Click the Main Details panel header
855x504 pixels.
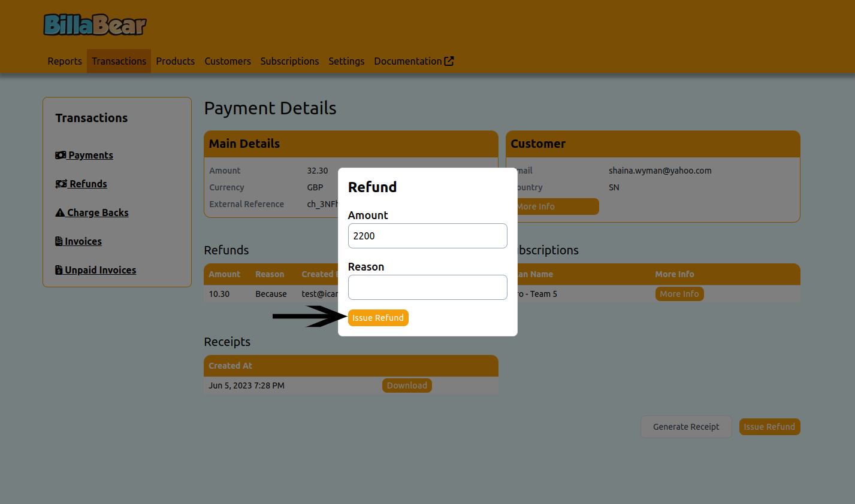pyautogui.click(x=351, y=144)
